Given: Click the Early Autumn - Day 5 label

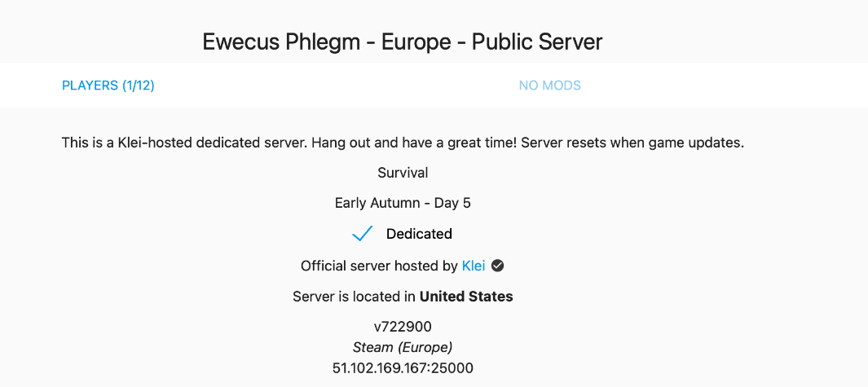Looking at the screenshot, I should click(x=403, y=203).
